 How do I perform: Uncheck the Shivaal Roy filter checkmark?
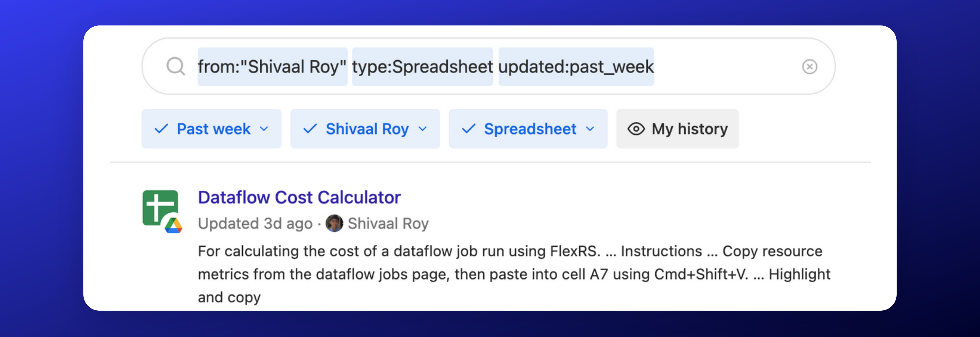[310, 129]
